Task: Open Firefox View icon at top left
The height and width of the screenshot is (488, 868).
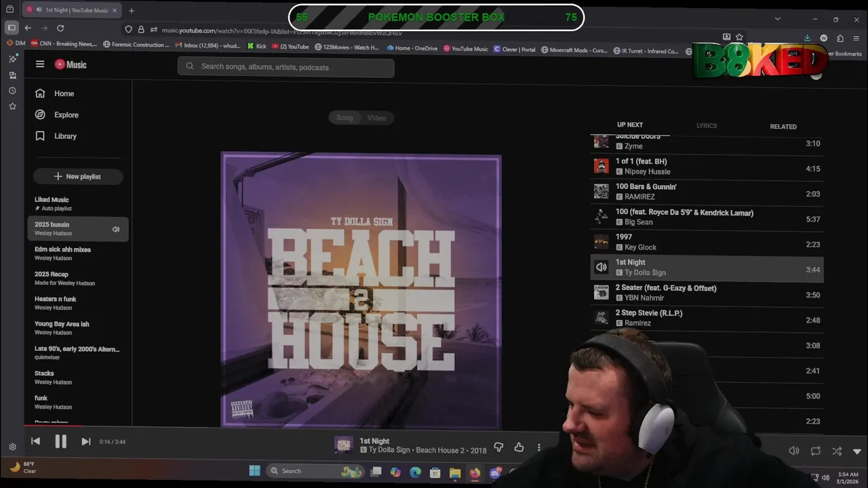Action: point(9,9)
